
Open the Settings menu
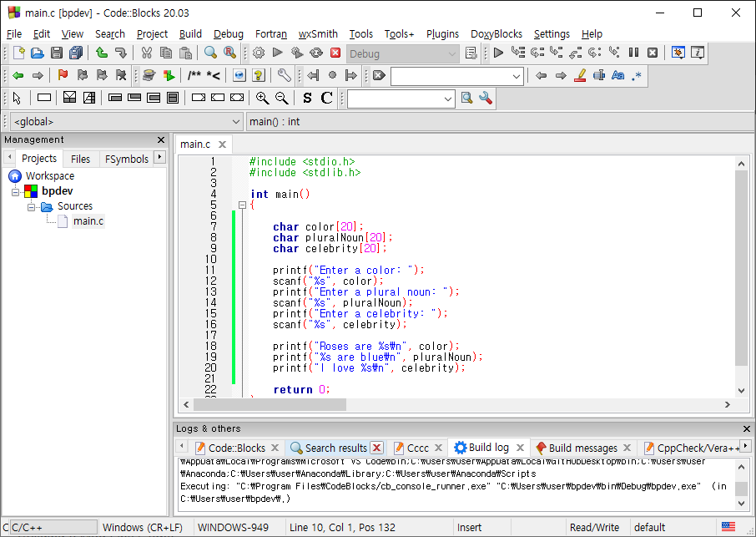(x=552, y=33)
